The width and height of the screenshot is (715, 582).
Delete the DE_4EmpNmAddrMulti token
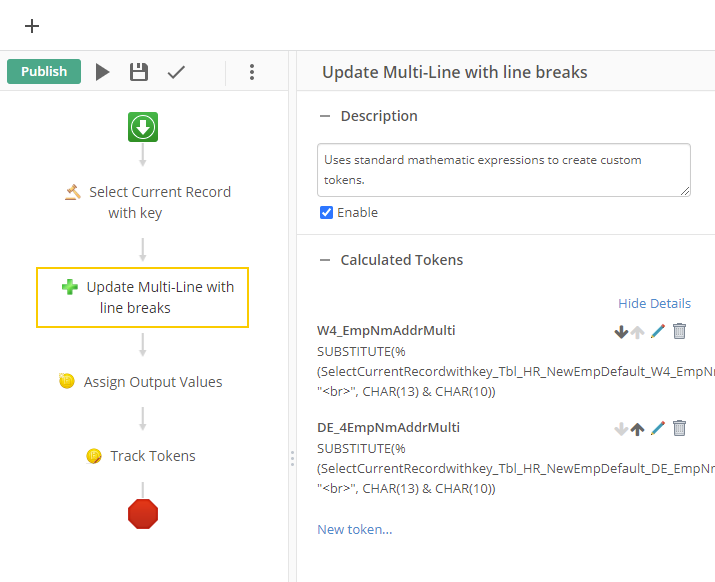[680, 428]
